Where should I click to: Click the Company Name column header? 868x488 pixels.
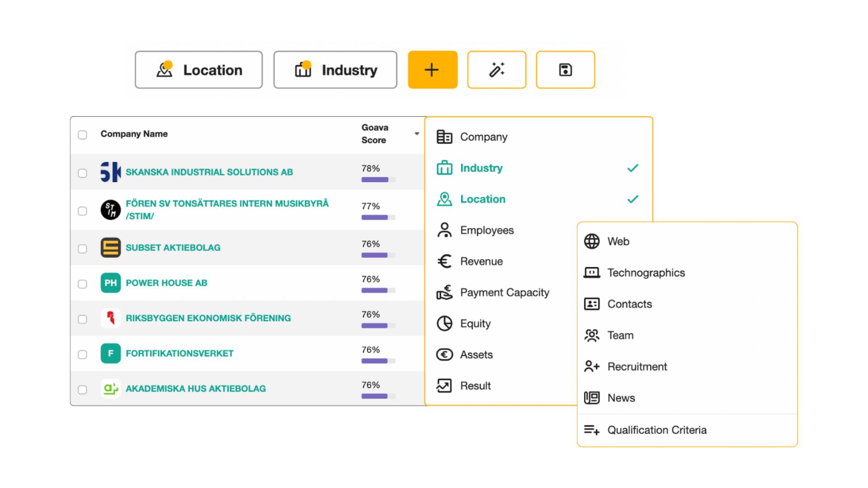(134, 134)
